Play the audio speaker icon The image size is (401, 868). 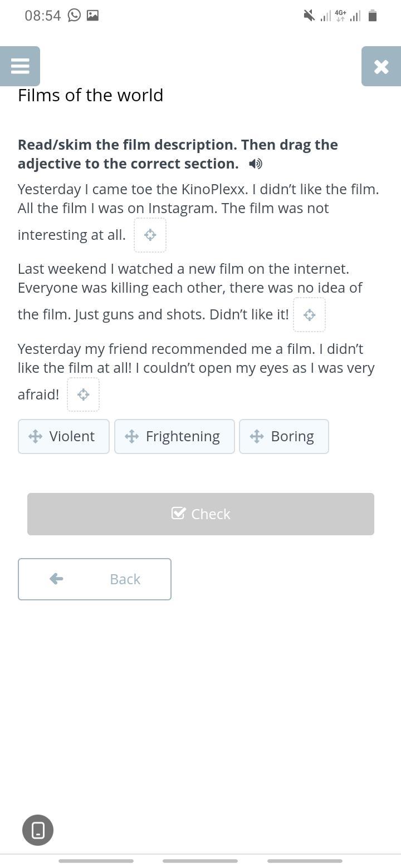tap(256, 164)
